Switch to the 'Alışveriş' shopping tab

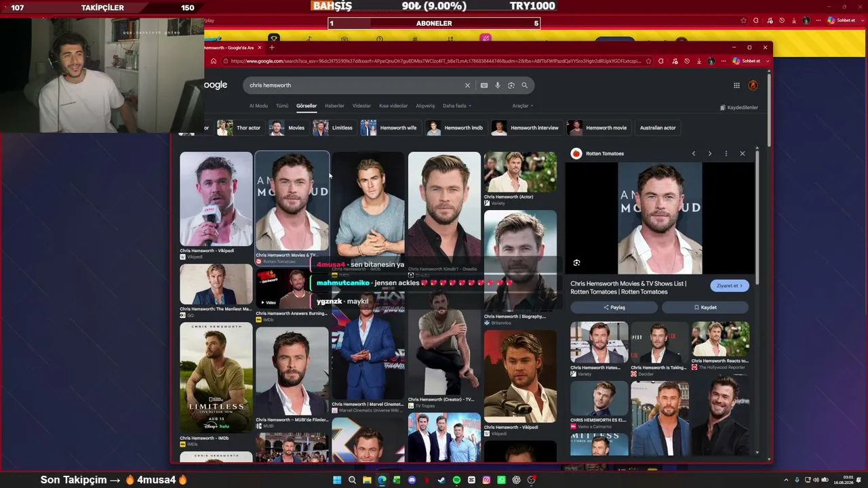(x=425, y=106)
